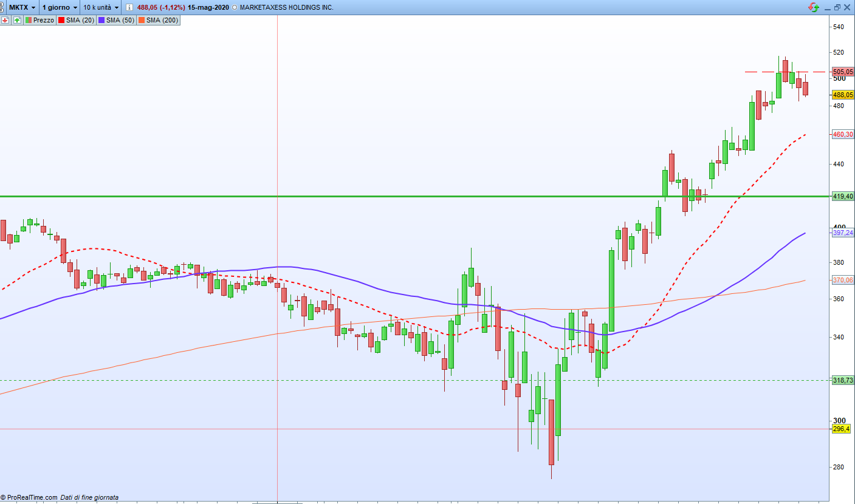
Task: Expand the '10 k unità' history dropdown
Action: [101, 7]
